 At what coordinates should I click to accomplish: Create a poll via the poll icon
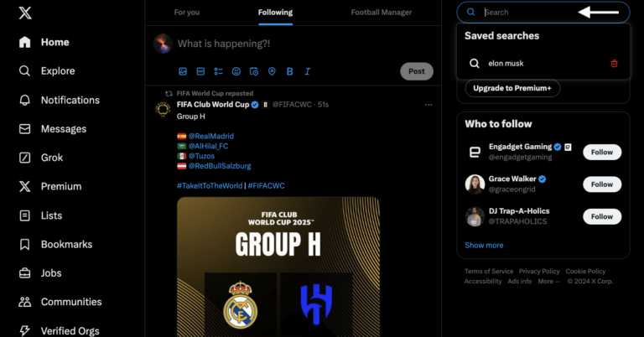point(218,71)
